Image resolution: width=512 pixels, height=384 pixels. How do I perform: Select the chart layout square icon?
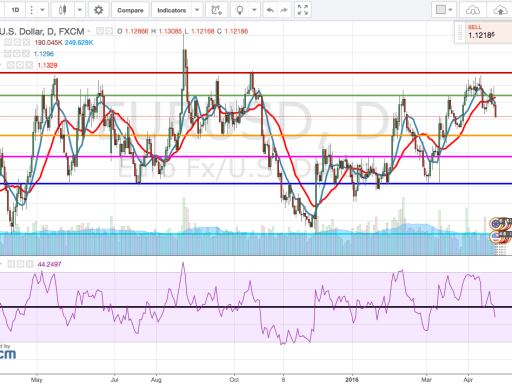click(441, 10)
